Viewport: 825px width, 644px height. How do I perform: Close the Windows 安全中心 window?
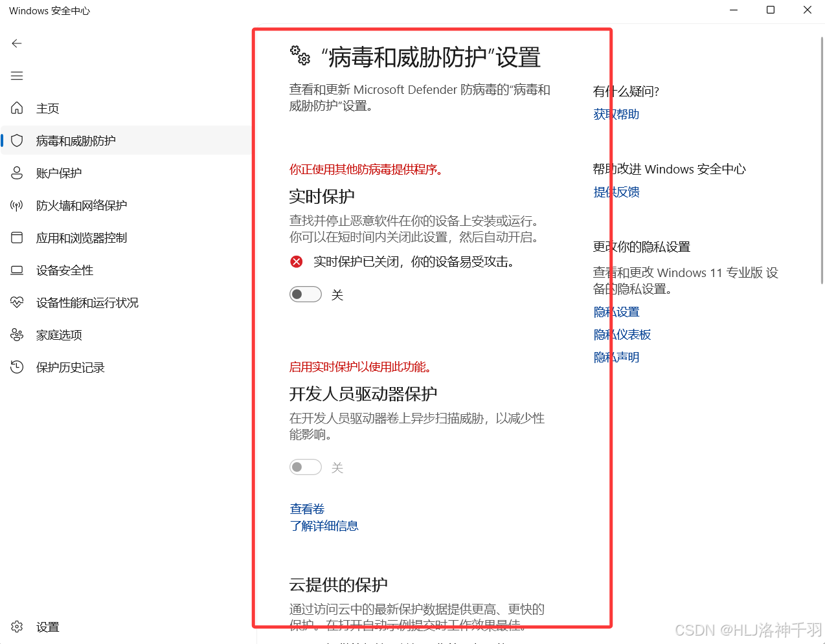pyautogui.click(x=807, y=10)
